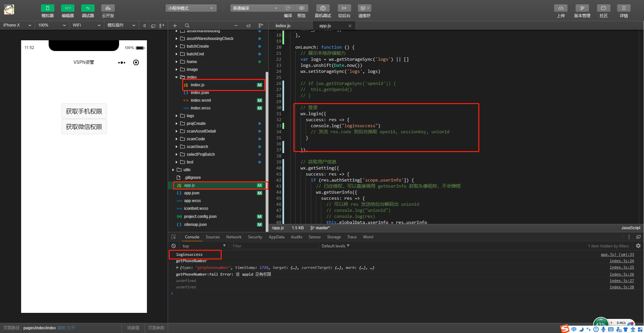
Task: Click the file tree vertical scrollbar
Action: pyautogui.click(x=267, y=151)
